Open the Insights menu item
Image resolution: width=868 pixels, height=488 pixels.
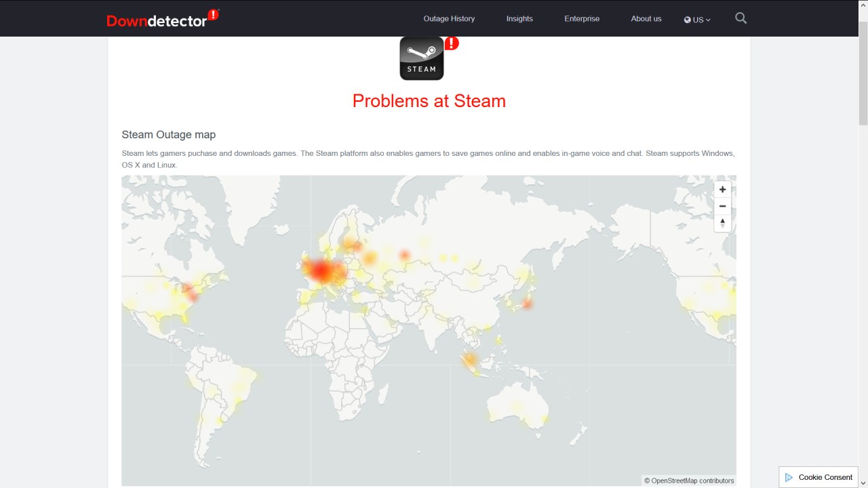click(519, 18)
